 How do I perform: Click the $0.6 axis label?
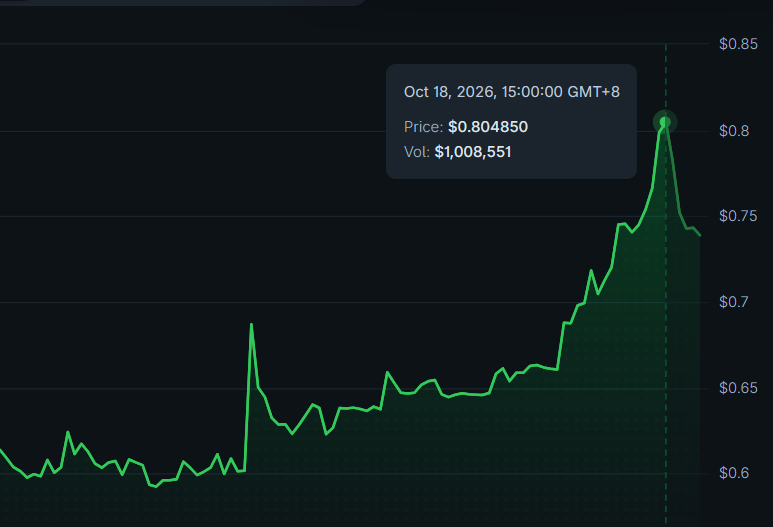click(x=734, y=473)
